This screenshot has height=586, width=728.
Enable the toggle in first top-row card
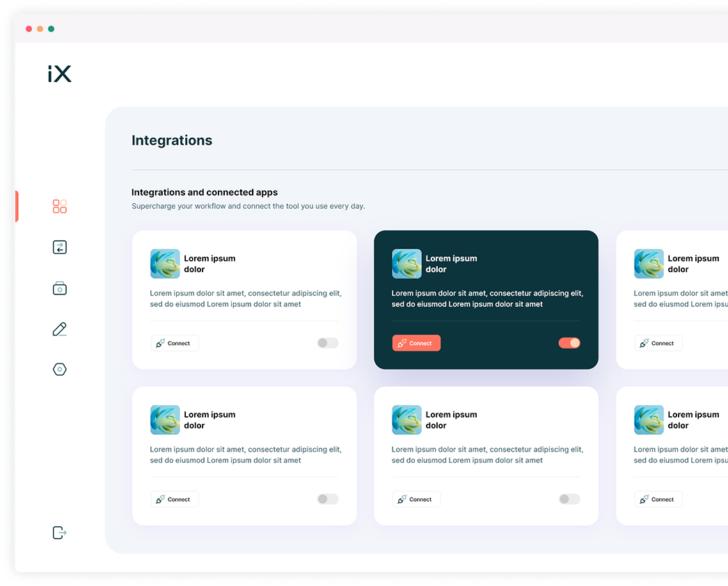pos(328,342)
